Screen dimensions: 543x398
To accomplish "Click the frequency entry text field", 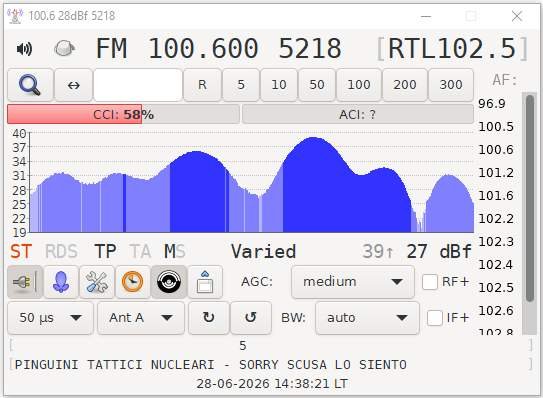I will pos(138,85).
